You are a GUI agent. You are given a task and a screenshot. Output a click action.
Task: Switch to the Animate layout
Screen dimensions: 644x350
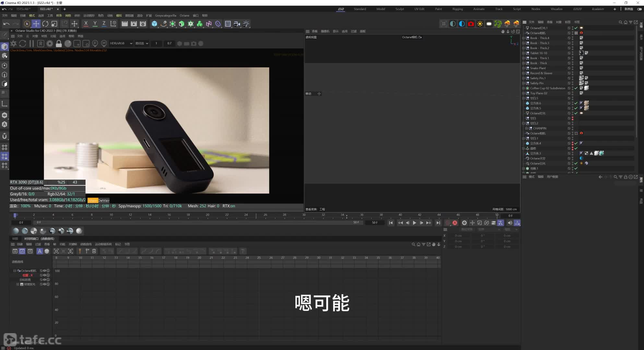[x=479, y=9]
